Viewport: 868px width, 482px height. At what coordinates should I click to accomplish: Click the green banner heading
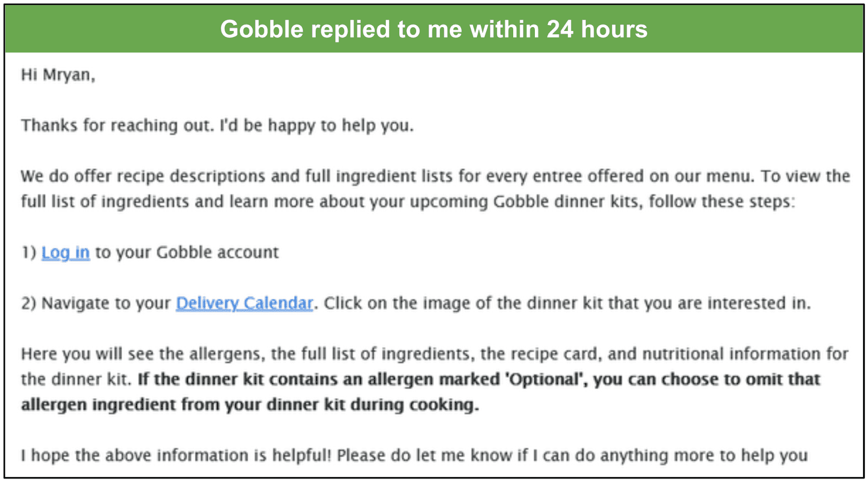click(x=433, y=29)
